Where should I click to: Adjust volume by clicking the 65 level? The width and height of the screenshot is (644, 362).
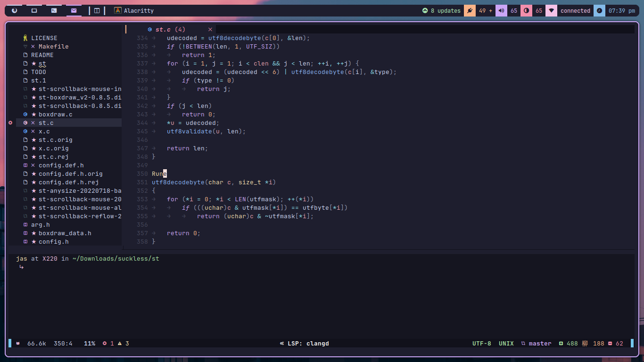[514, 10]
